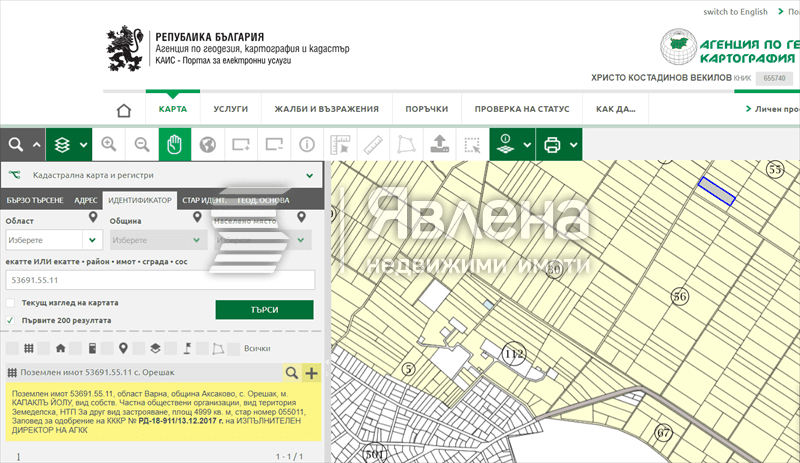This screenshot has width=800, height=463.
Task: Toggle checkbox before stacked layers filter icon
Action: (x=139, y=349)
